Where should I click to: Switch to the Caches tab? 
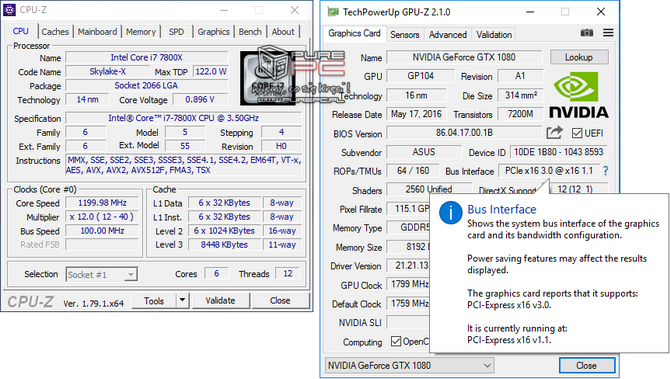coord(55,32)
